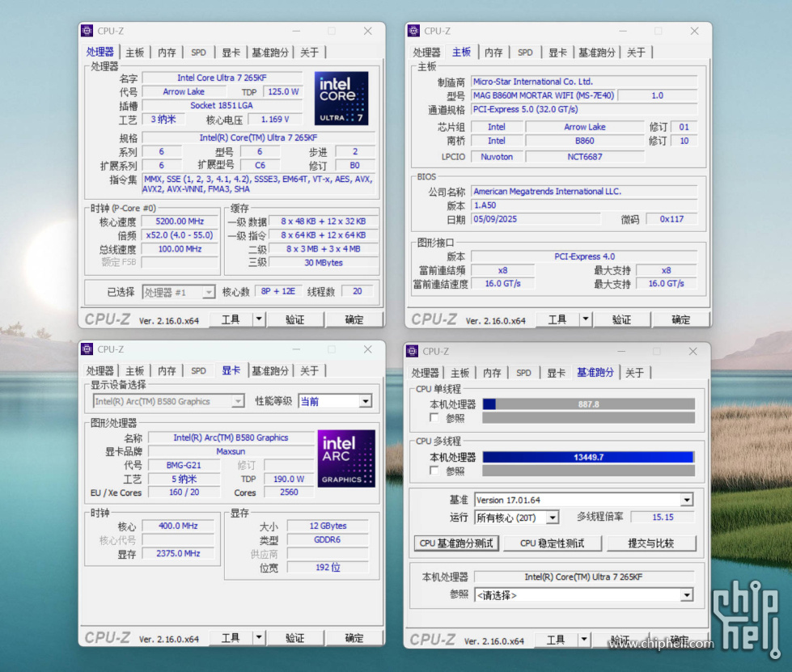Click multi-thread score bar 13449.7
Image resolution: width=792 pixels, height=672 pixels.
(x=589, y=457)
